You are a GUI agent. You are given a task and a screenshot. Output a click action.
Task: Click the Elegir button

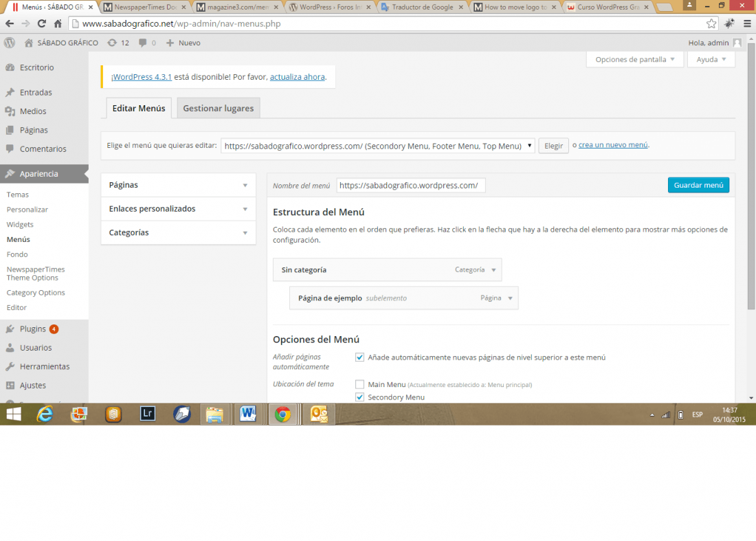tap(553, 146)
